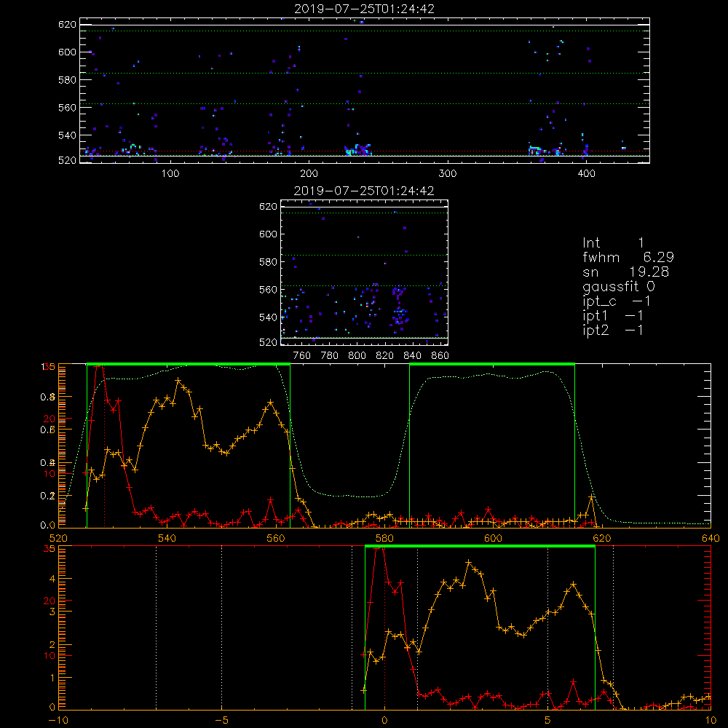728x728 pixels.
Task: Click the positive "5" x-axis label of the bottom plot
Action: [x=548, y=720]
